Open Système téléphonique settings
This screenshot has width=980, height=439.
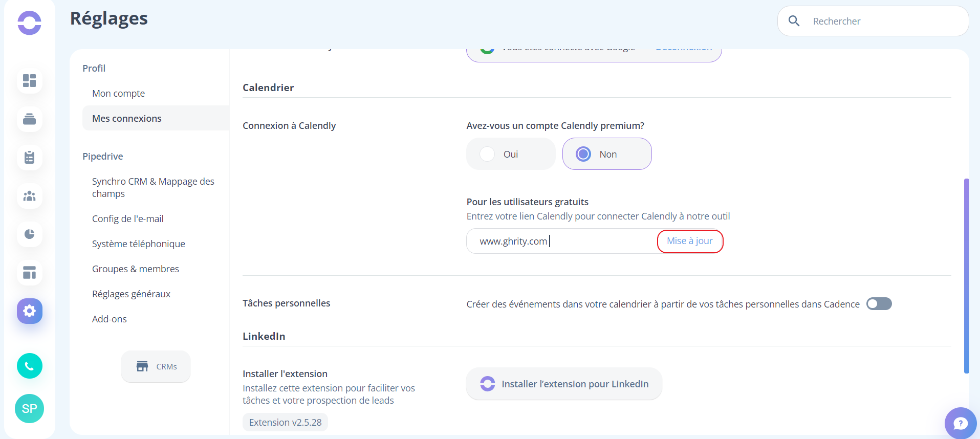(139, 244)
